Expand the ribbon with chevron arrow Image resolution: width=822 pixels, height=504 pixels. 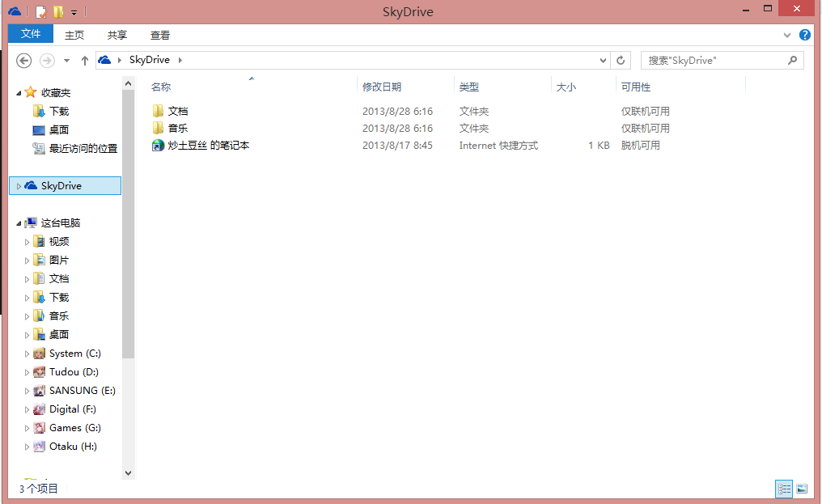[788, 36]
